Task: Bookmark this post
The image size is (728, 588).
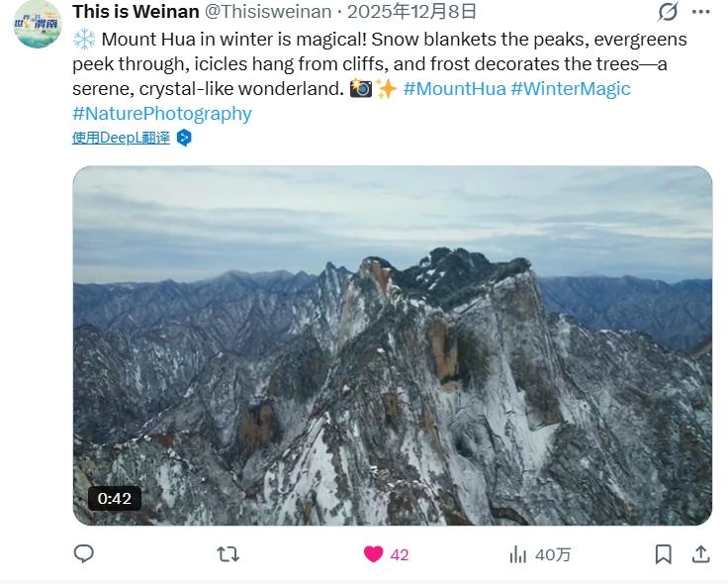Action: [x=663, y=554]
